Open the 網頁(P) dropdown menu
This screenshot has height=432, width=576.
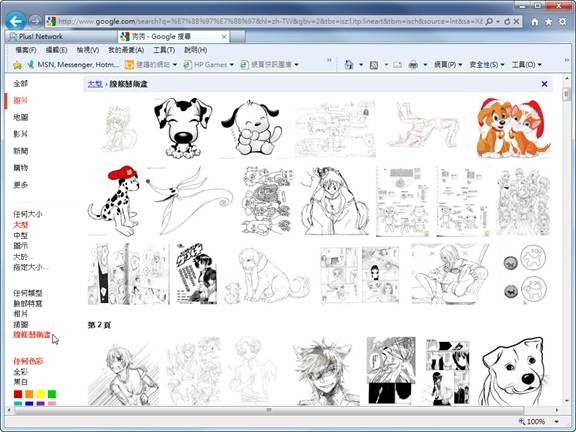coord(448,65)
